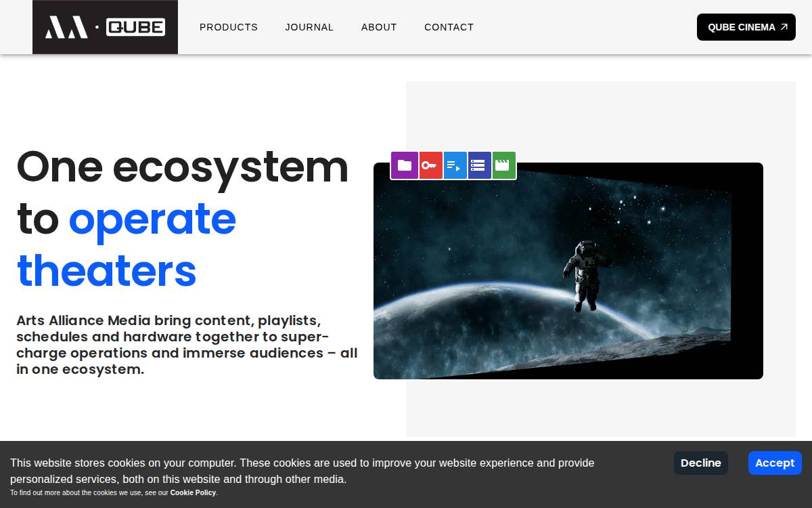
Task: Decline the cookie consent
Action: (x=701, y=463)
